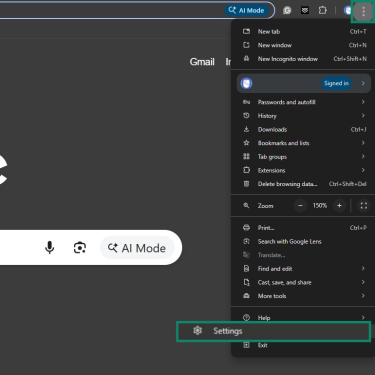Expand the Extensions row chevron
Screen dimensions: 375x375
[x=363, y=170]
